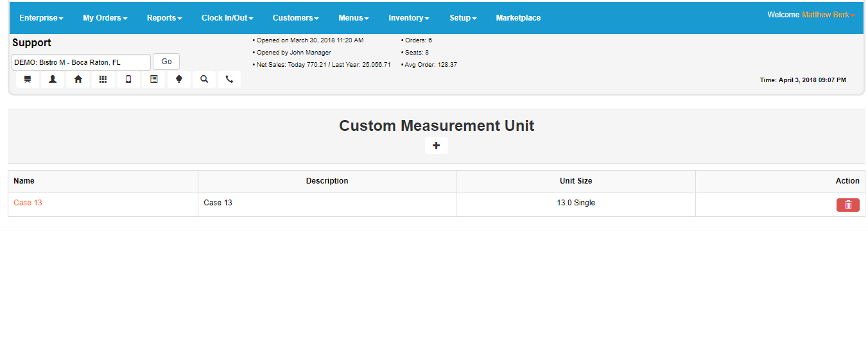Click the magnifying glass search icon
Image resolution: width=868 pixels, height=360 pixels.
[x=204, y=80]
